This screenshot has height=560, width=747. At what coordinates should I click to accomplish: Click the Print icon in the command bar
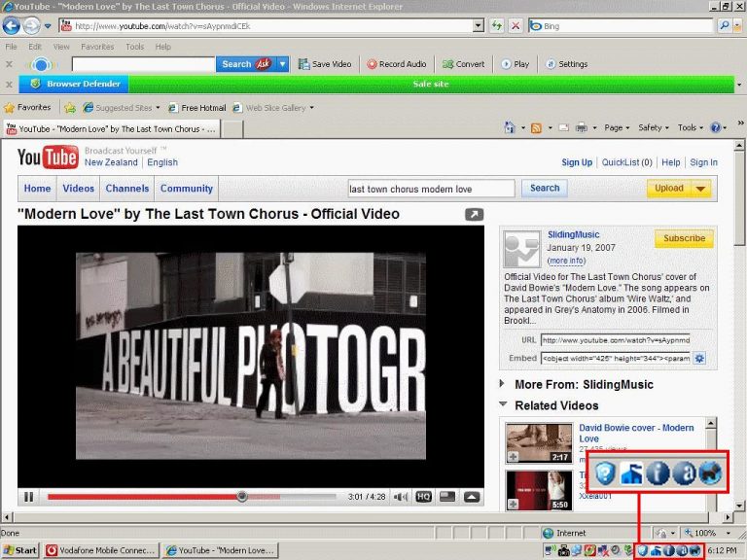coord(582,127)
